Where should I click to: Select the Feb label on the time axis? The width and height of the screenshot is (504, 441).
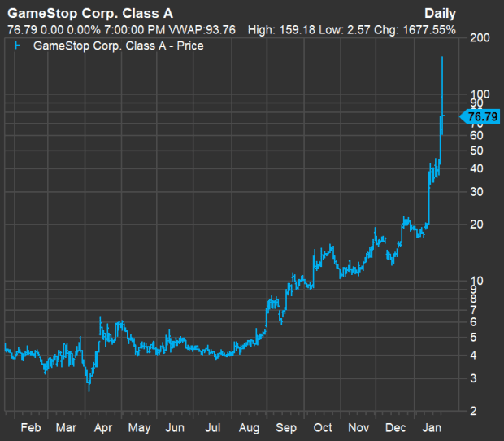coord(30,427)
